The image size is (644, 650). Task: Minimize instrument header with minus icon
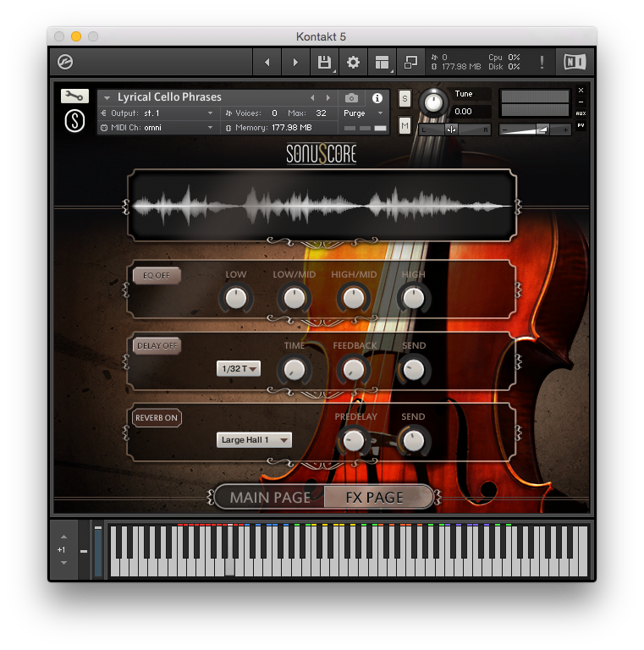pos(581,102)
